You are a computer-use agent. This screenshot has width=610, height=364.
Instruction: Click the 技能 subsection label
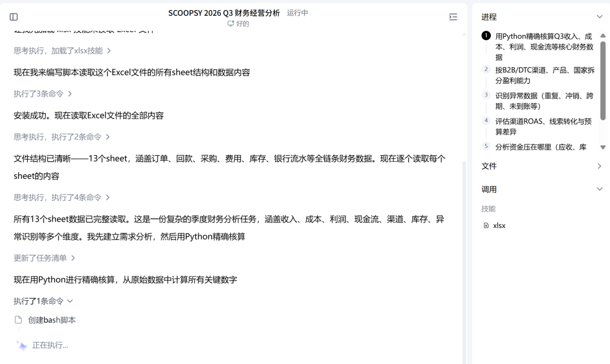click(489, 209)
